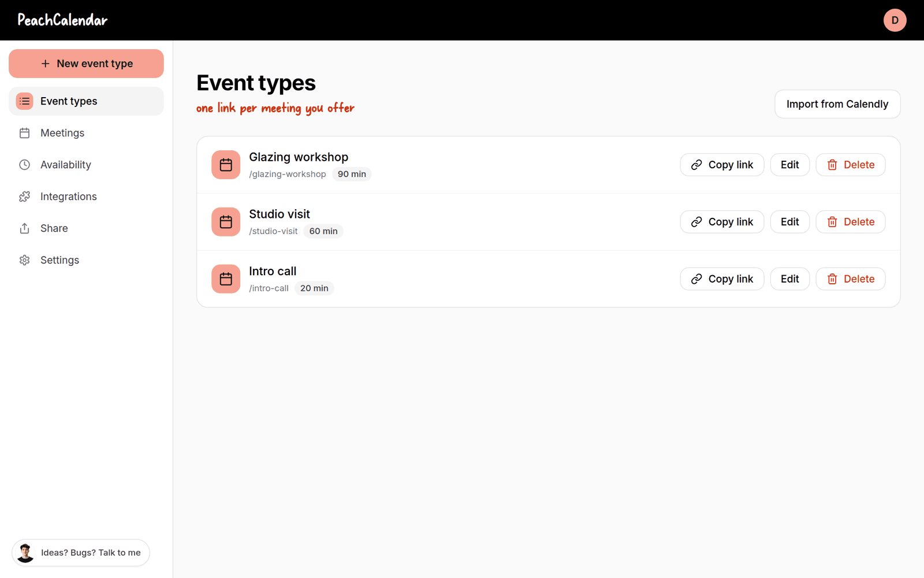Click link icon in Glazing workshop row

tap(696, 165)
